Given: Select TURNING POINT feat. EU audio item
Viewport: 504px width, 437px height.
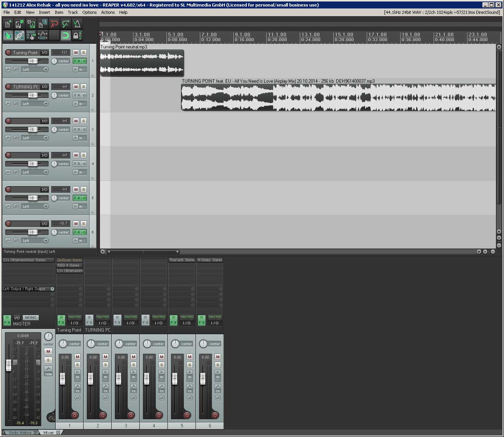Looking at the screenshot, I should coord(339,98).
